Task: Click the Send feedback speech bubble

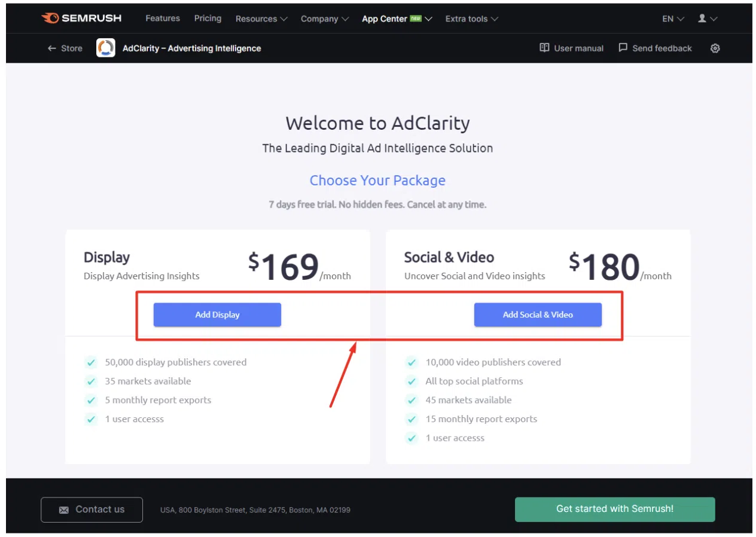Action: click(623, 48)
